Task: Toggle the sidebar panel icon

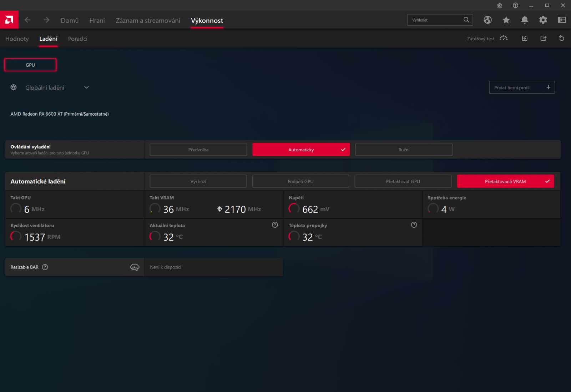Action: (x=562, y=20)
